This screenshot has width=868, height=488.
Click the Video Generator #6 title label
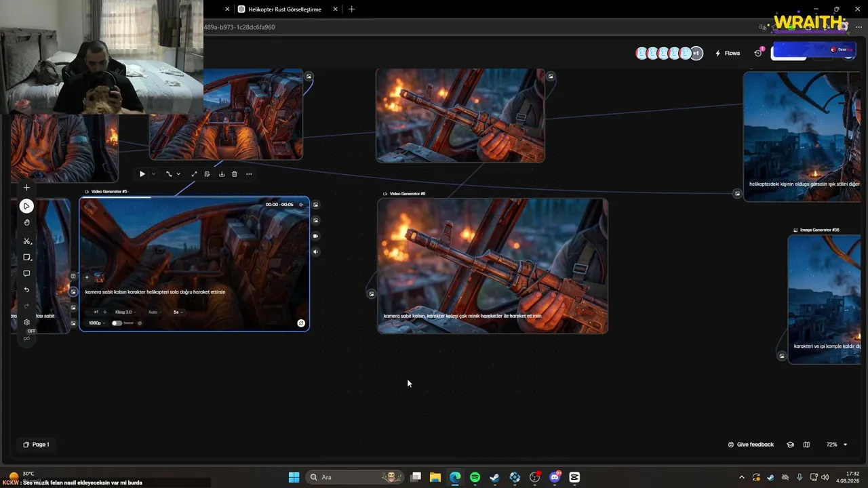coord(407,194)
